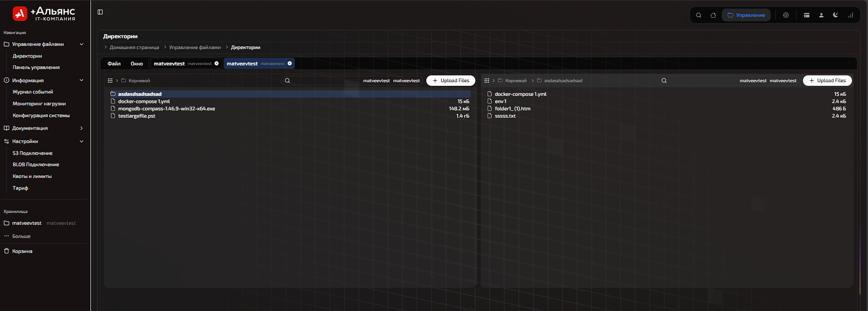
Task: Switch to the first matveevtest tab
Action: (169, 64)
